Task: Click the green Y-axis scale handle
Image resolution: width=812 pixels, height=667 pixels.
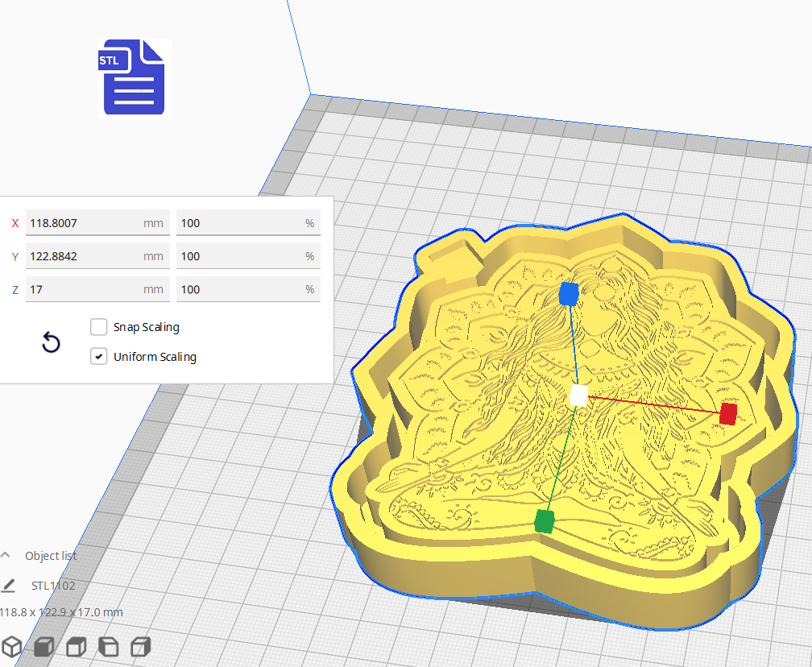Action: [x=545, y=522]
